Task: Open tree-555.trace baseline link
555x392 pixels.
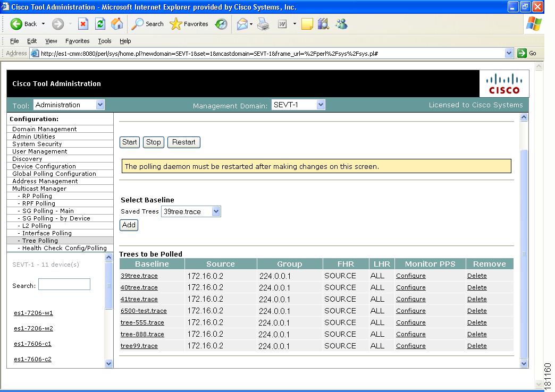Action: pos(142,322)
